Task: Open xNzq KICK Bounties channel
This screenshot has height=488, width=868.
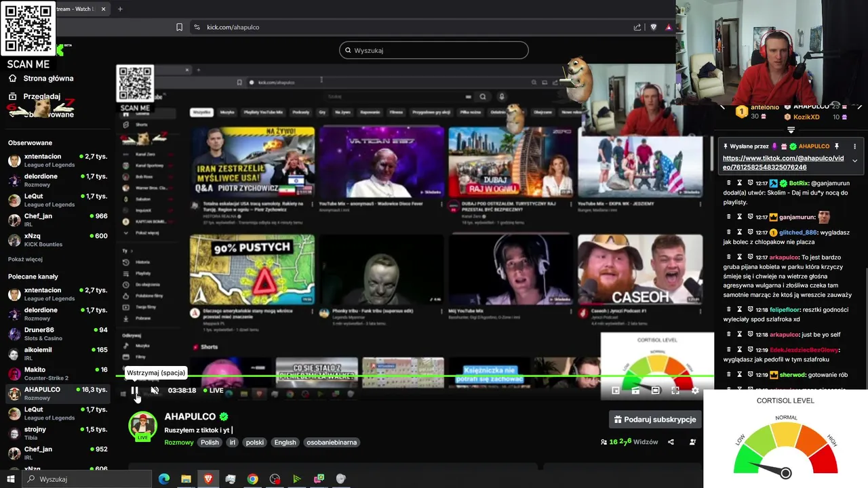Action: [58, 240]
